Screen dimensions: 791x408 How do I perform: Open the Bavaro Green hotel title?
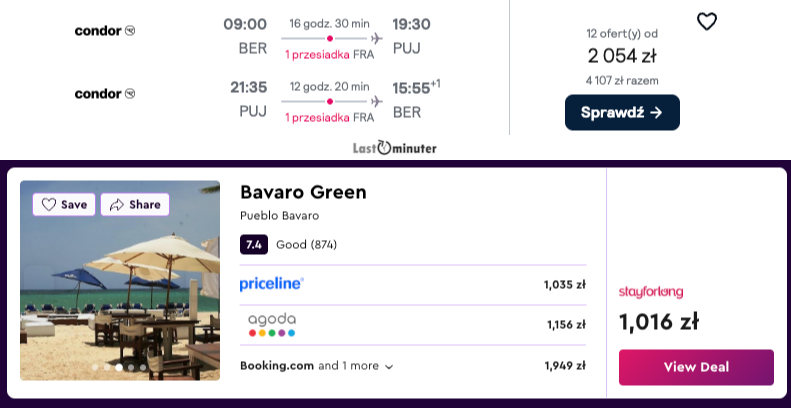tap(303, 192)
